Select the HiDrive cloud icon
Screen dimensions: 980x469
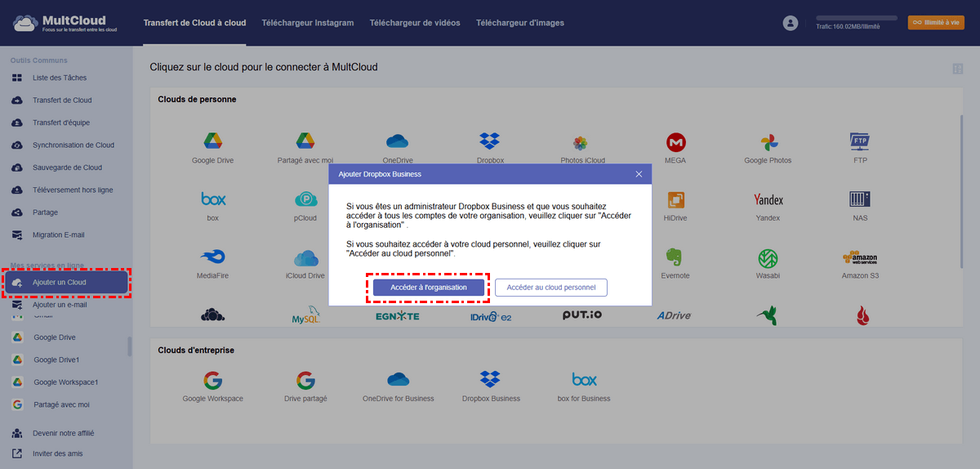click(675, 199)
